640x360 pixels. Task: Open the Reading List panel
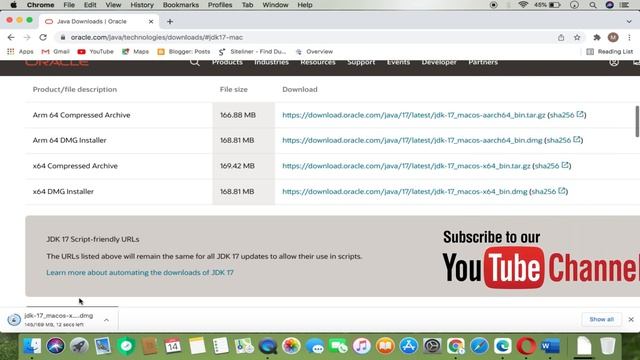(610, 52)
